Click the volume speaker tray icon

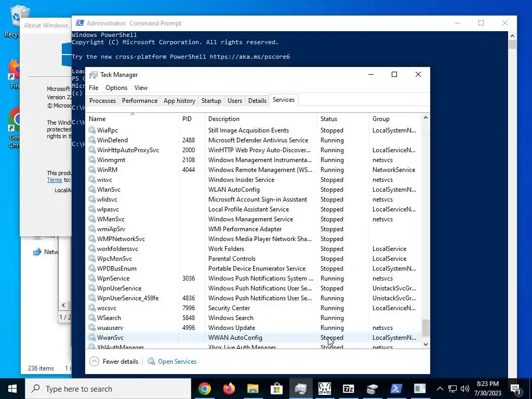[x=465, y=389]
